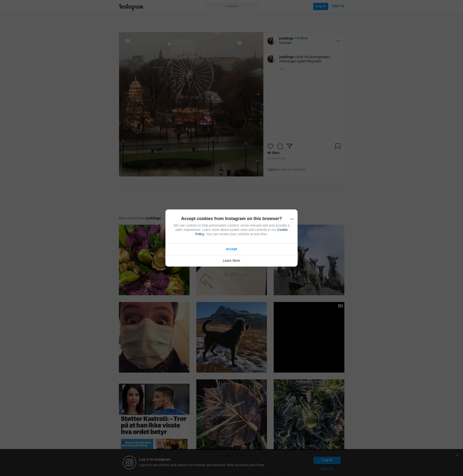Open jnyklinge profile avatar in post header
Screen dimensions: 463x476
(271, 41)
